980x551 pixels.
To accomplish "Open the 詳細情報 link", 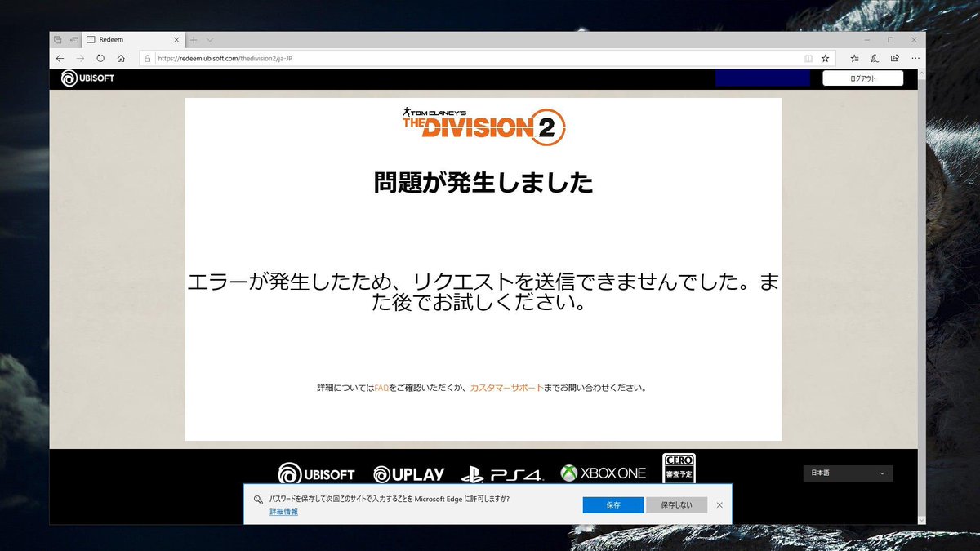I will (283, 511).
